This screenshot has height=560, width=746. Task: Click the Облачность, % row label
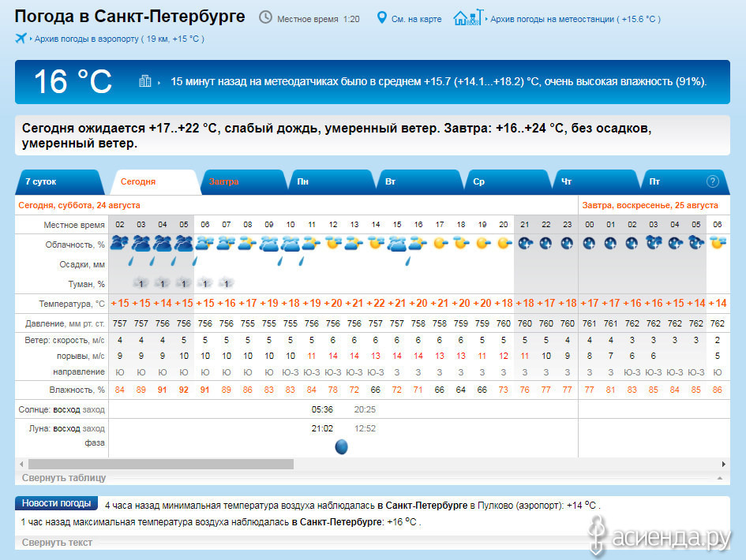75,245
